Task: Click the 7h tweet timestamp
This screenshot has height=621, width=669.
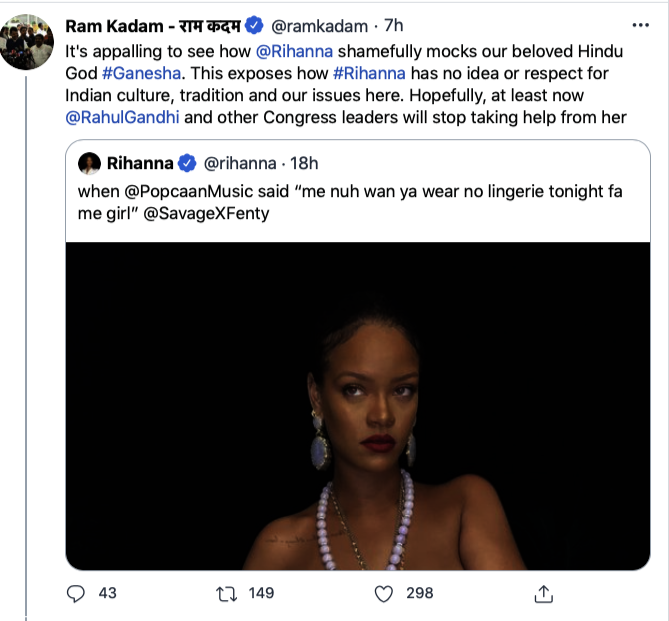Action: pyautogui.click(x=394, y=24)
